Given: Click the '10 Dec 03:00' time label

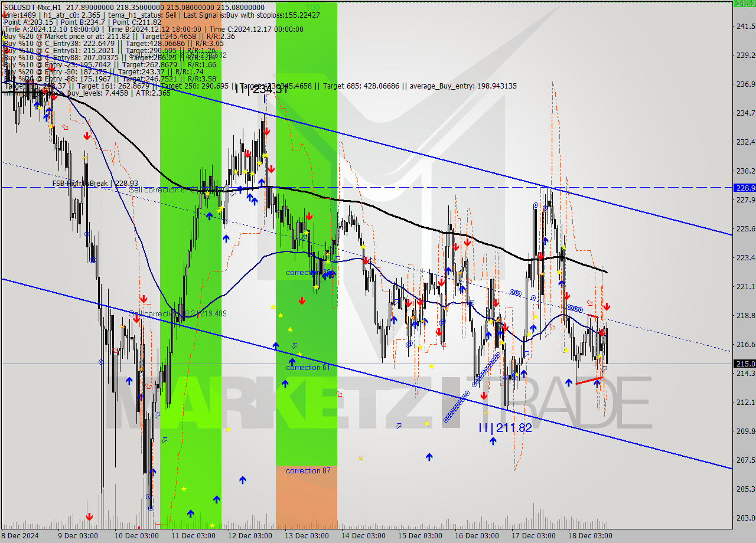Looking at the screenshot, I should coord(136,535).
